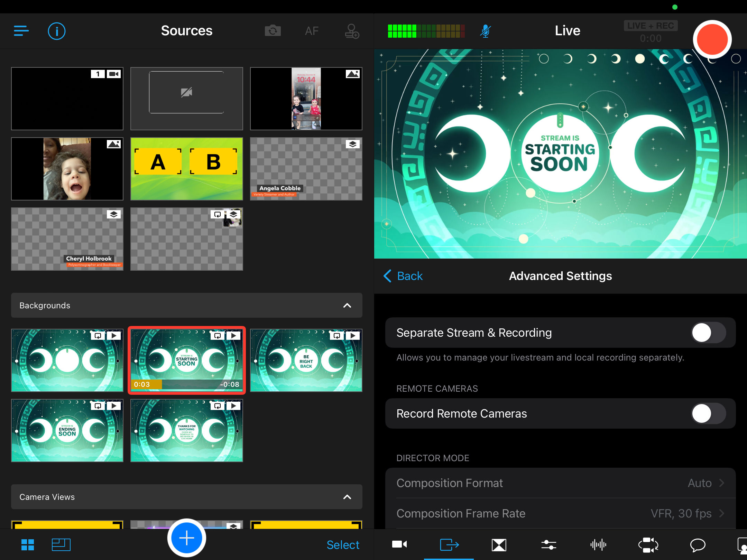Open Composition Frame Rate options
Screen dimensions: 747x560
pyautogui.click(x=560, y=513)
